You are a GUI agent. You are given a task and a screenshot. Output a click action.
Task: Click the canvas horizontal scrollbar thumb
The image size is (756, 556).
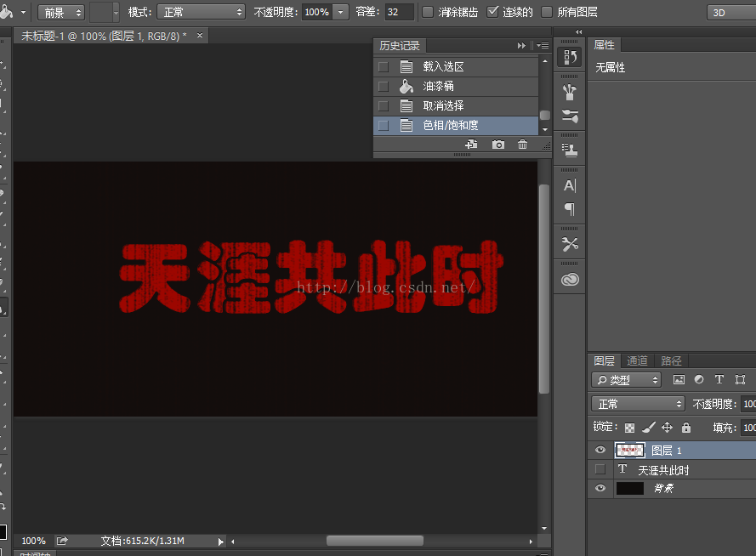click(x=375, y=541)
